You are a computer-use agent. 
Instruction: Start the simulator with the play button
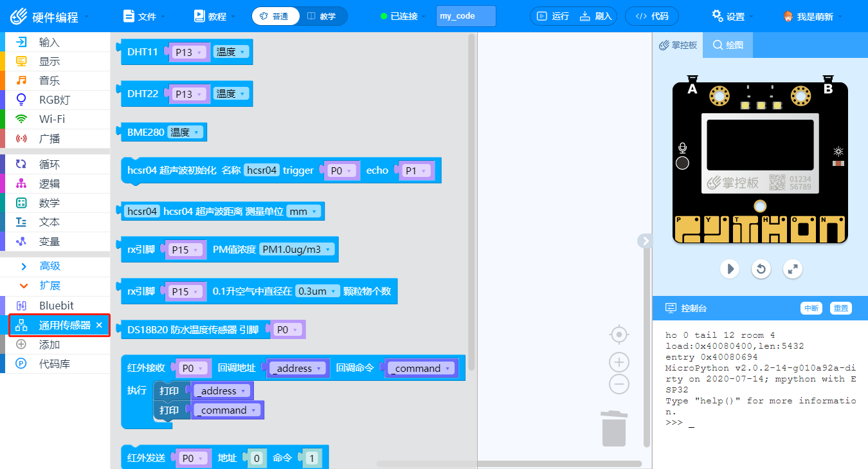click(729, 268)
